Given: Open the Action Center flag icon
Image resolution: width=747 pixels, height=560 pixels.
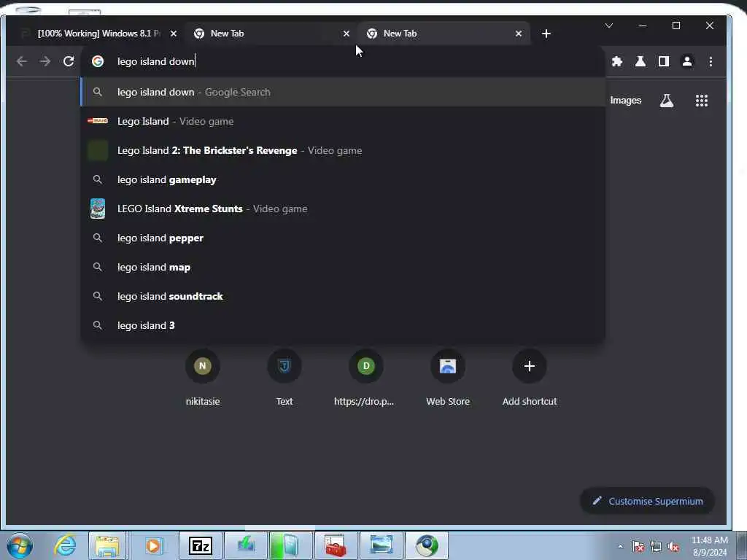Looking at the screenshot, I should pyautogui.click(x=638, y=547).
